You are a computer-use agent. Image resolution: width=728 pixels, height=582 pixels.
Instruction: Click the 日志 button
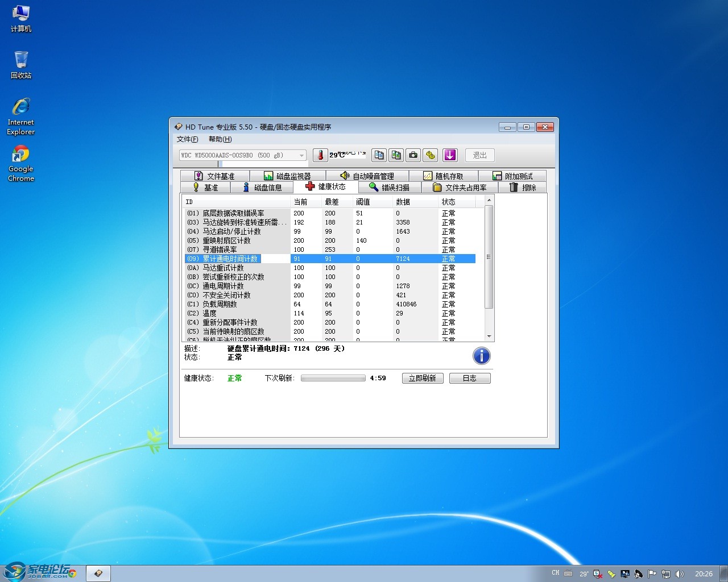pos(469,378)
